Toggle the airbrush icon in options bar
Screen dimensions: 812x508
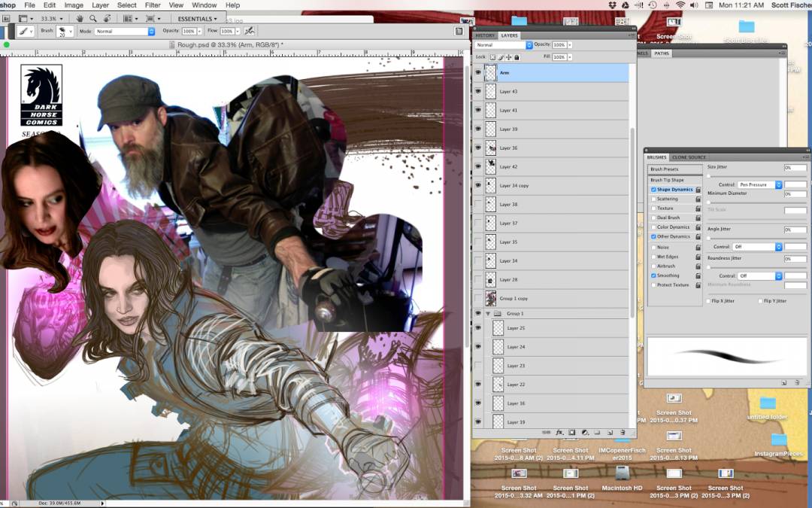[x=249, y=32]
